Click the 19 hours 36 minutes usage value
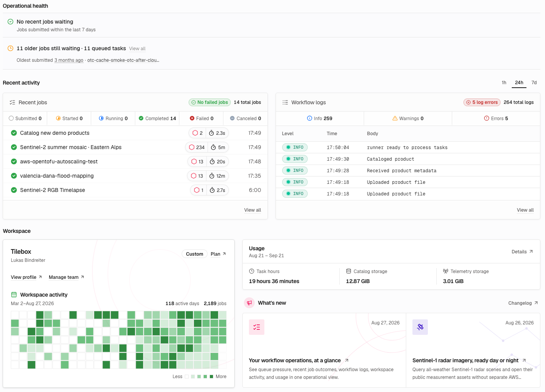Viewport: 545px width, 392px height. (x=274, y=281)
